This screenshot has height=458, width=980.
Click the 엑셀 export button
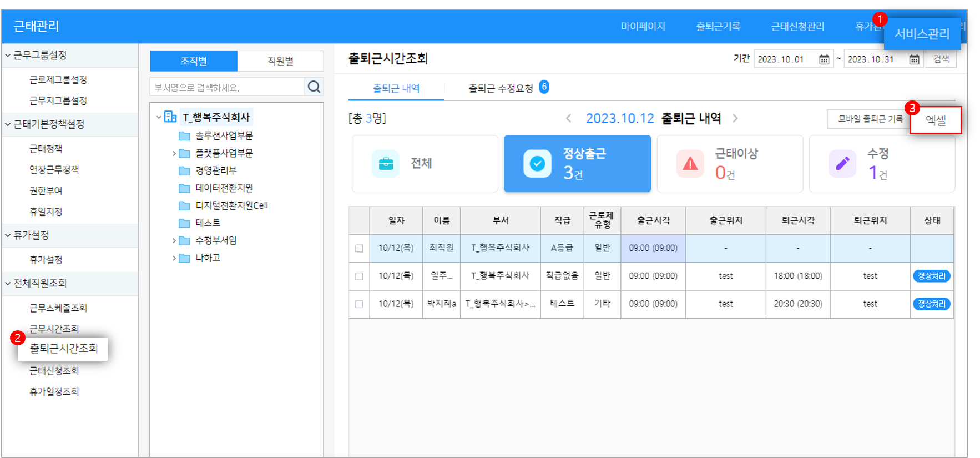pyautogui.click(x=936, y=120)
